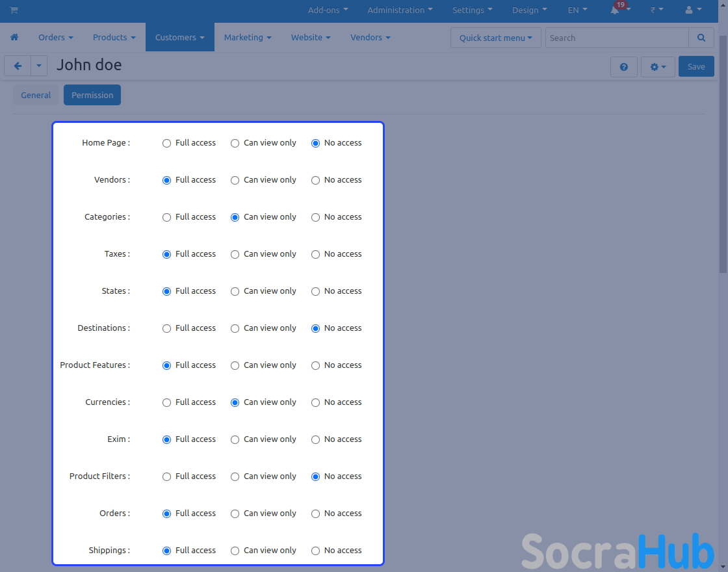The width and height of the screenshot is (728, 572).
Task: Select Can view only for Vendors
Action: coord(235,180)
